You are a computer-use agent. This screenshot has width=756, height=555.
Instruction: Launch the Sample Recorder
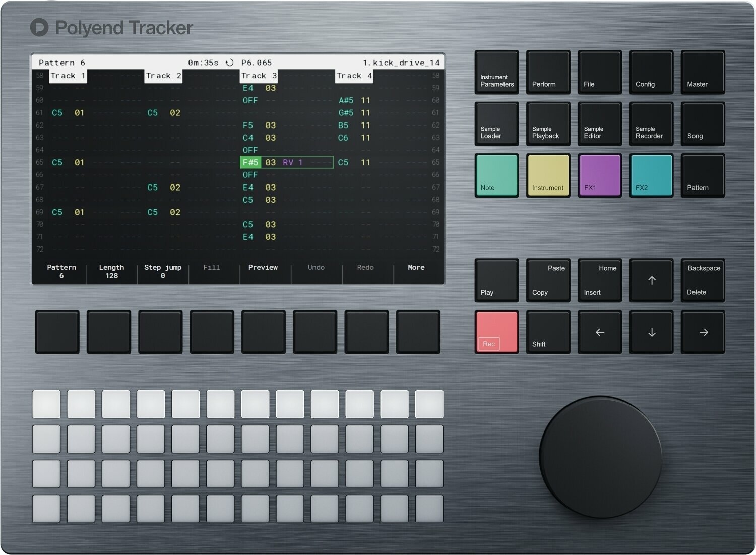click(651, 124)
